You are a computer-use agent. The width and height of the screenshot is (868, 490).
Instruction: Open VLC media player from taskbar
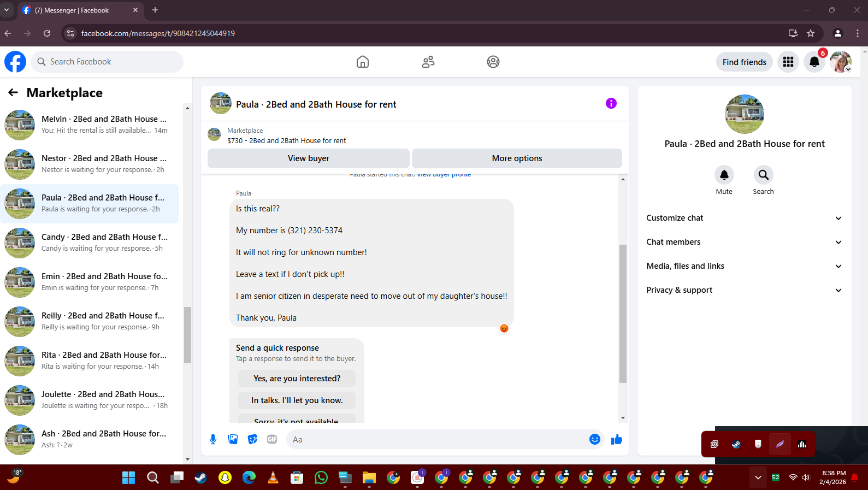tap(273, 478)
